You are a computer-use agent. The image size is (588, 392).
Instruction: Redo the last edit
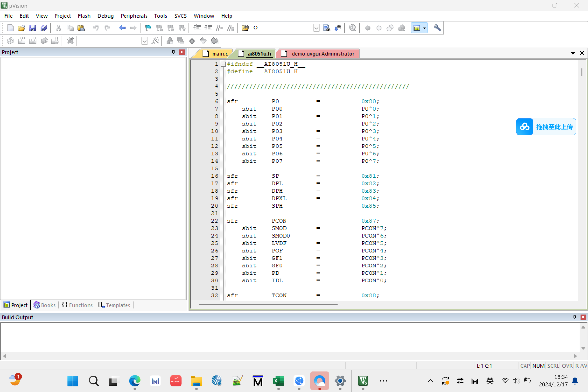click(108, 28)
